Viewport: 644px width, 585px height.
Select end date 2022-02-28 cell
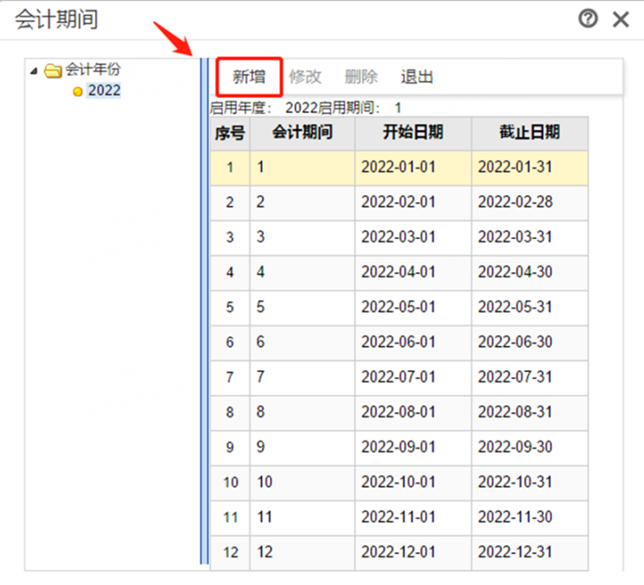530,203
